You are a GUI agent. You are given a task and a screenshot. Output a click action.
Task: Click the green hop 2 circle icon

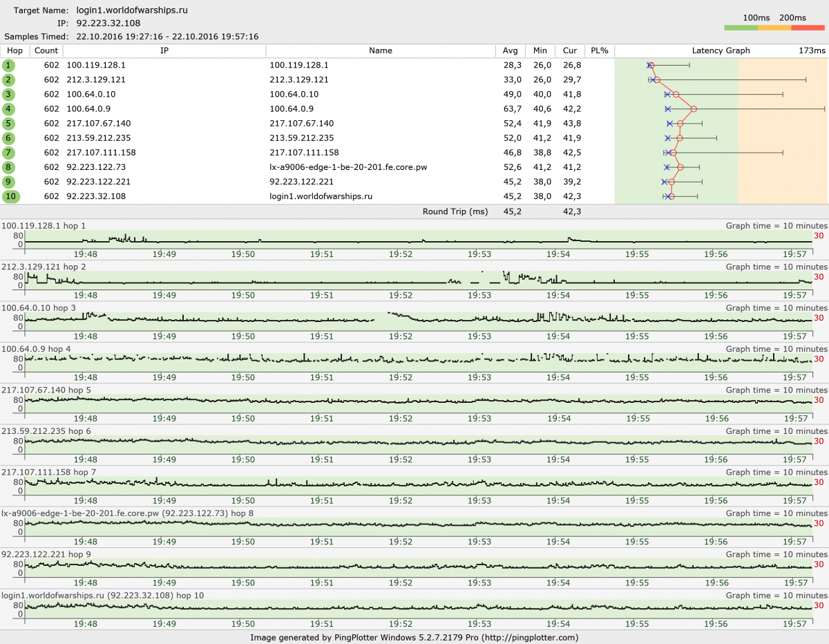click(x=8, y=79)
